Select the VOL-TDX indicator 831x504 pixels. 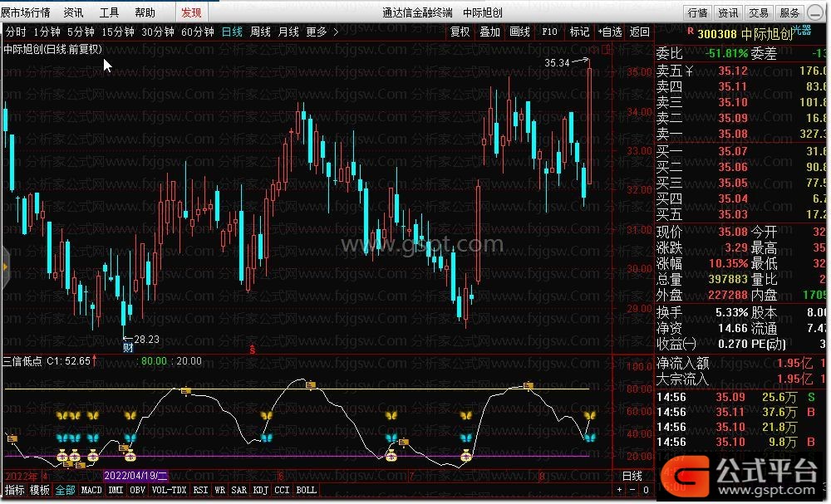[169, 490]
